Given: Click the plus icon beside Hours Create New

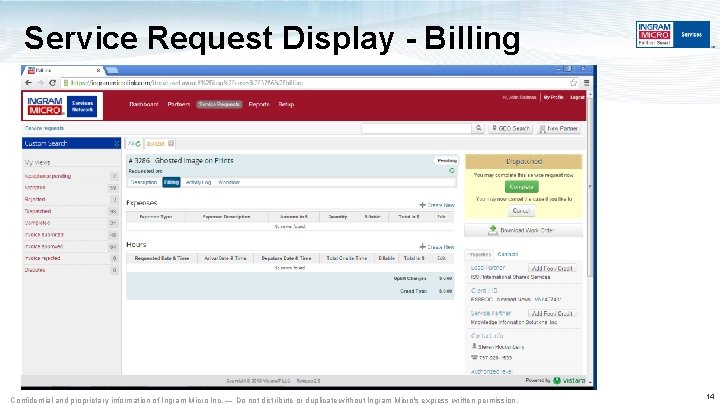Looking at the screenshot, I should click(422, 247).
